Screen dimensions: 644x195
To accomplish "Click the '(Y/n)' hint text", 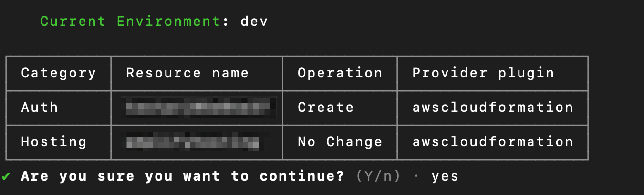I will (378, 176).
